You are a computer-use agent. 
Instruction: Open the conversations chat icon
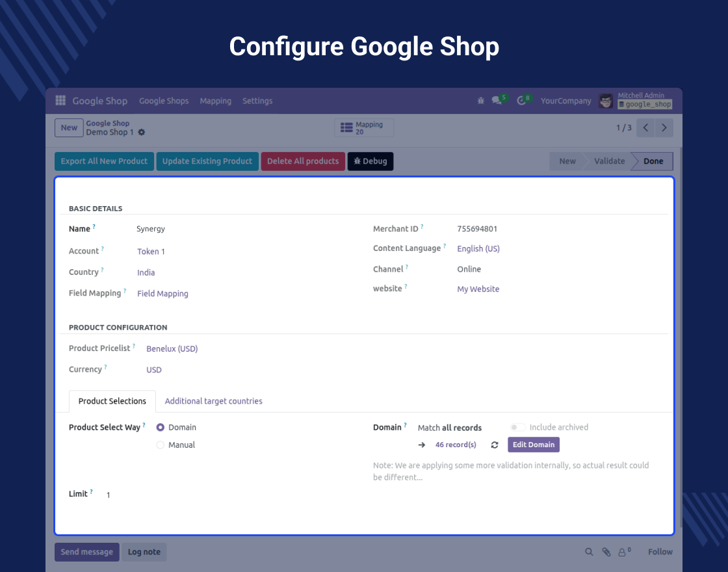click(497, 100)
